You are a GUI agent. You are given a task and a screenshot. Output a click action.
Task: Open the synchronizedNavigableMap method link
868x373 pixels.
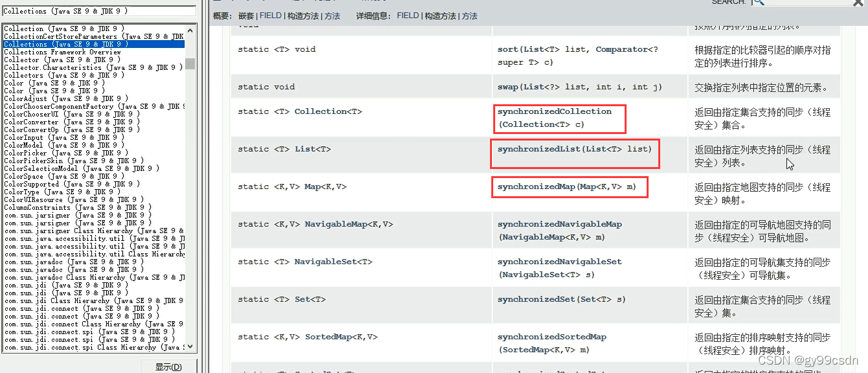pyautogui.click(x=560, y=224)
